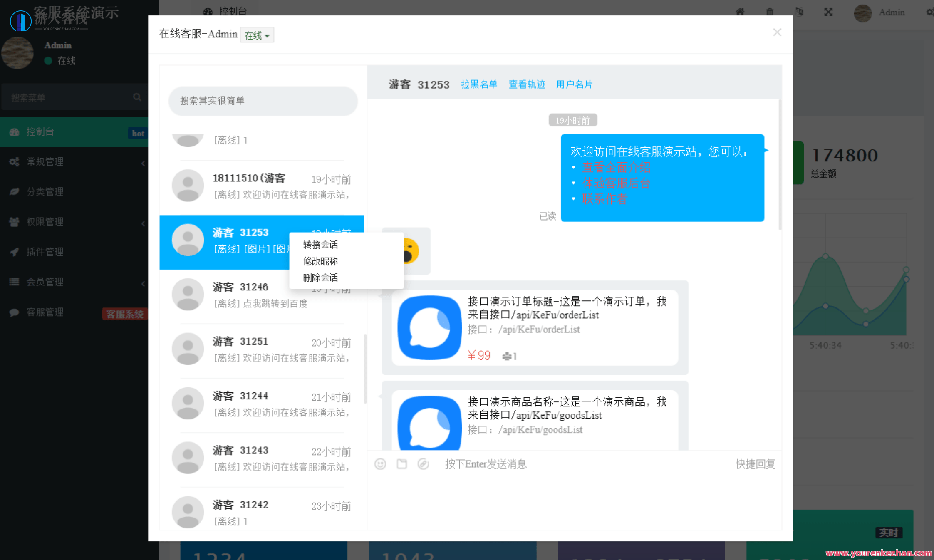Choose 删除会话 from the context menu

(x=320, y=278)
